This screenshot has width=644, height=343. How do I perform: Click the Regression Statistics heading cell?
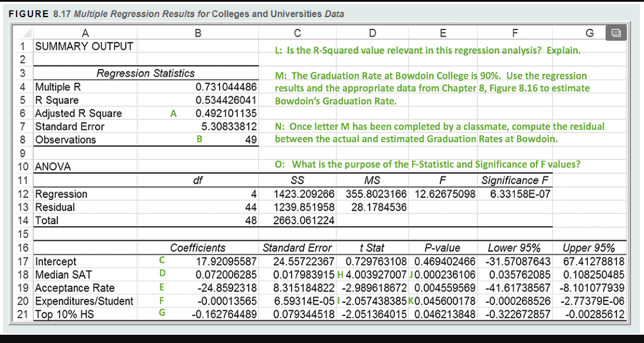click(145, 74)
